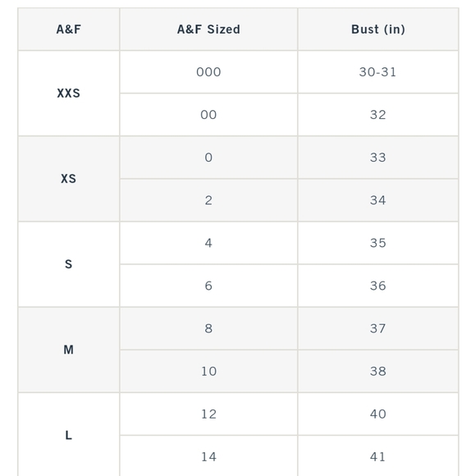This screenshot has width=476, height=476.
Task: Select the numeric size 4 cell
Action: tap(208, 243)
